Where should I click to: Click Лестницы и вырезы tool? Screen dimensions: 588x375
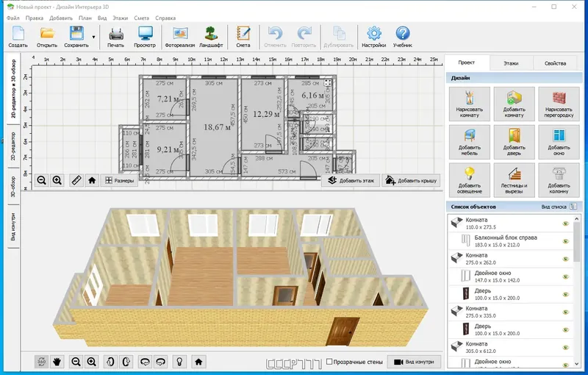click(514, 179)
